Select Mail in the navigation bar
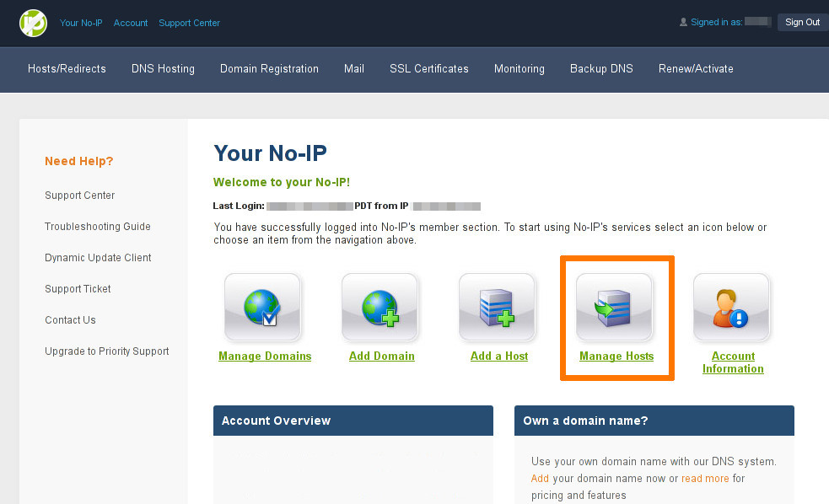 [x=353, y=68]
